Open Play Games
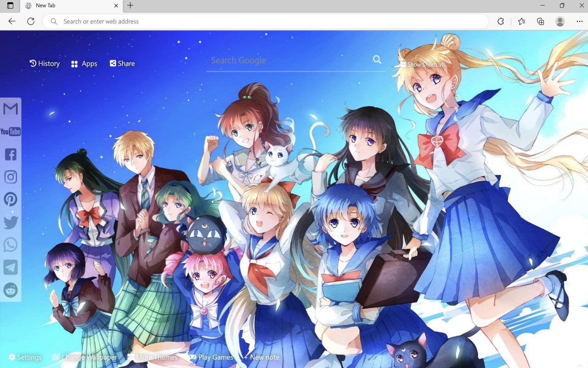This screenshot has width=588, height=368. click(211, 357)
